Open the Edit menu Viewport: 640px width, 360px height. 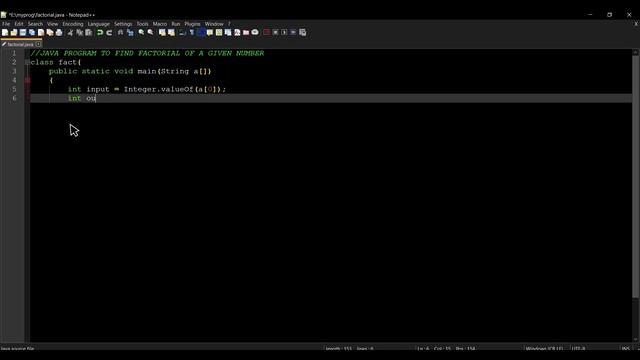(x=19, y=24)
